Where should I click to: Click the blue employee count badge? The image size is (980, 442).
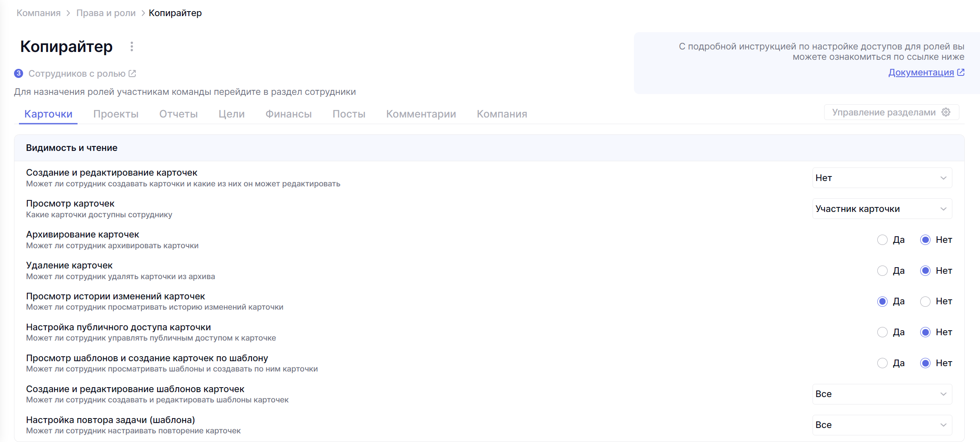(x=19, y=73)
